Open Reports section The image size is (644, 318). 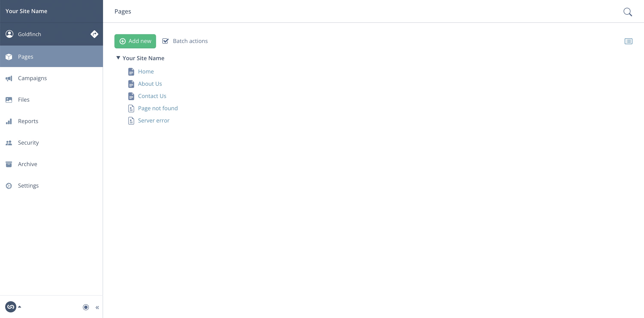(x=28, y=121)
